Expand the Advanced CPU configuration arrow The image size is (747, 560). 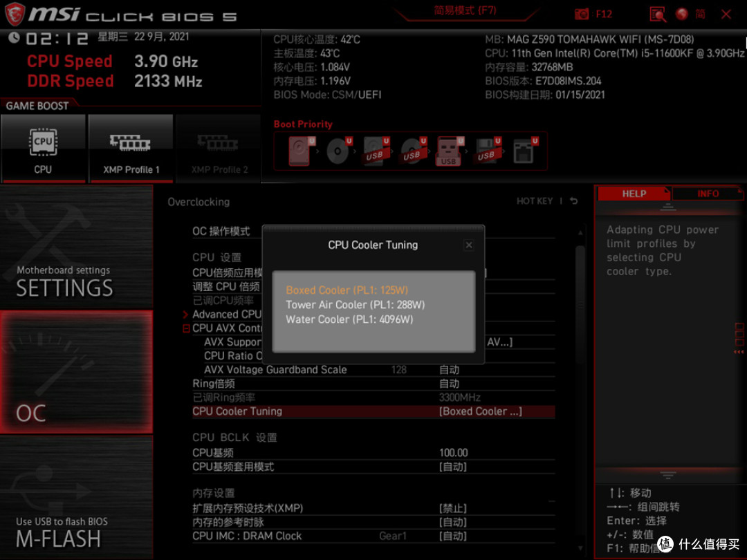pos(186,315)
